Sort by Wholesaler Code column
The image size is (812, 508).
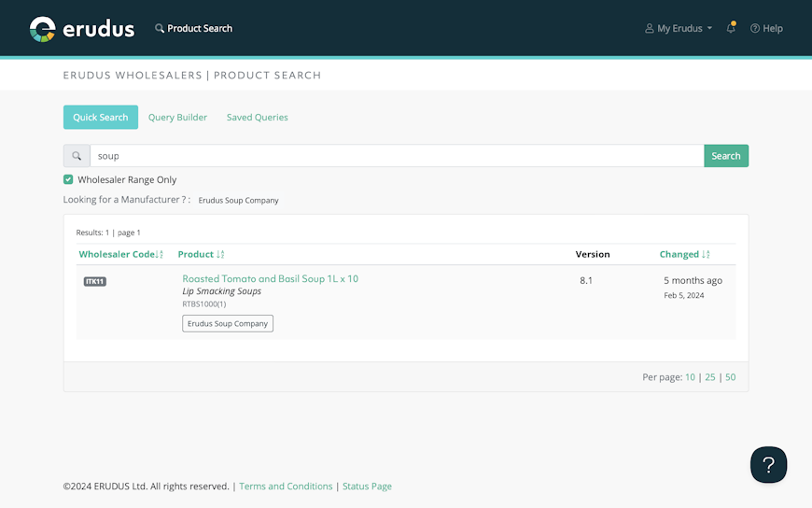click(x=120, y=254)
